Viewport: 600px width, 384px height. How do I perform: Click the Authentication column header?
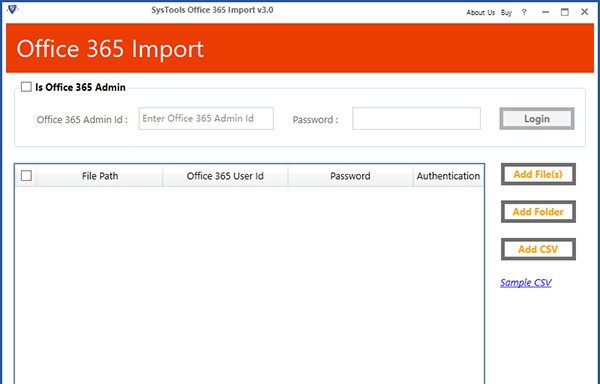448,176
